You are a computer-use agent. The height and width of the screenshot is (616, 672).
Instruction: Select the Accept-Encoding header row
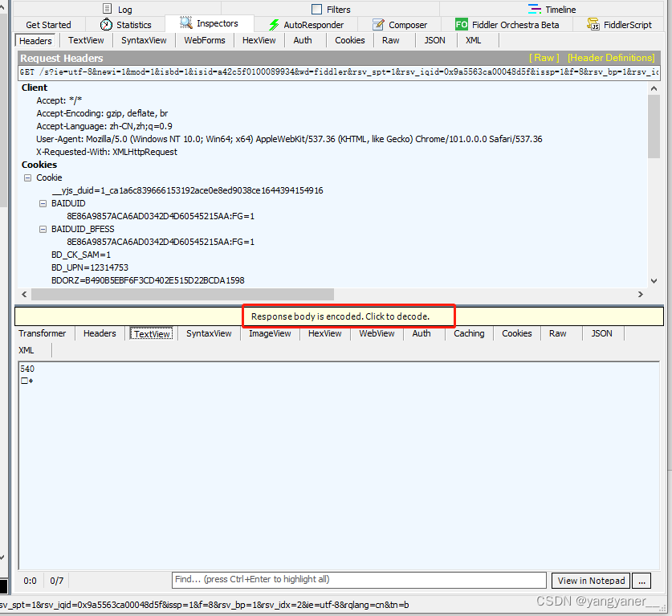(x=102, y=113)
